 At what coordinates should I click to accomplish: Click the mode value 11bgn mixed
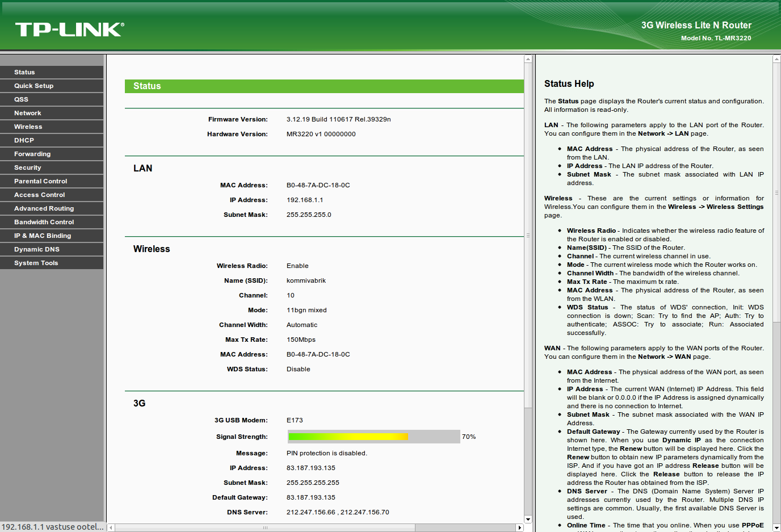coord(306,310)
